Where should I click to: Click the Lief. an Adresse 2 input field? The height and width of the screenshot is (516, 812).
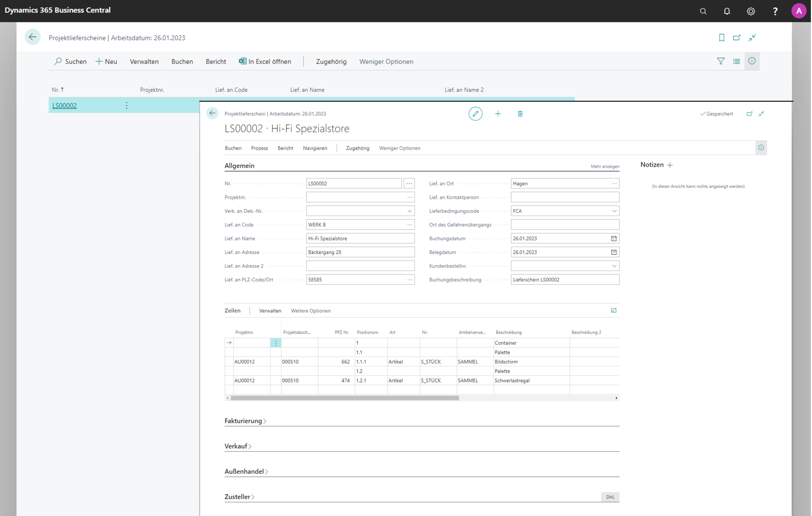(360, 266)
